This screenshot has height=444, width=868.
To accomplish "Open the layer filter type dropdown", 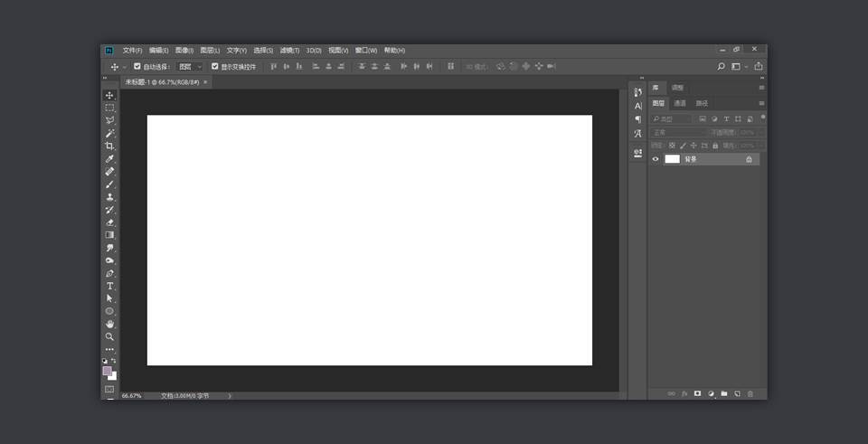I will (x=672, y=118).
